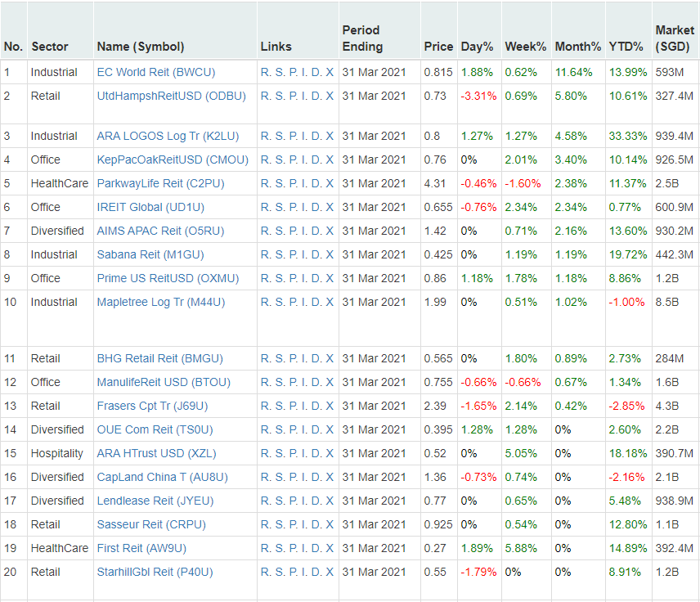Open the Mapletree Log Tr (M44U) link
The width and height of the screenshot is (700, 602).
click(x=161, y=303)
